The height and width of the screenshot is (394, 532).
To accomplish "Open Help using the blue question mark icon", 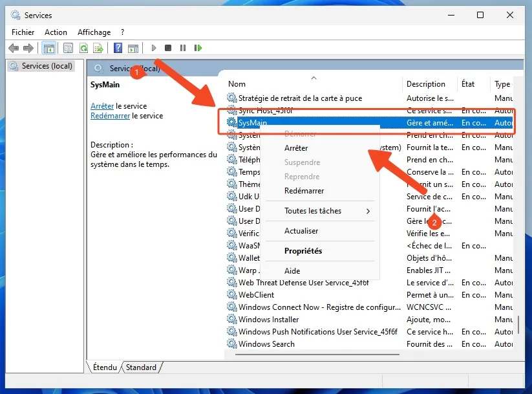I will [118, 48].
